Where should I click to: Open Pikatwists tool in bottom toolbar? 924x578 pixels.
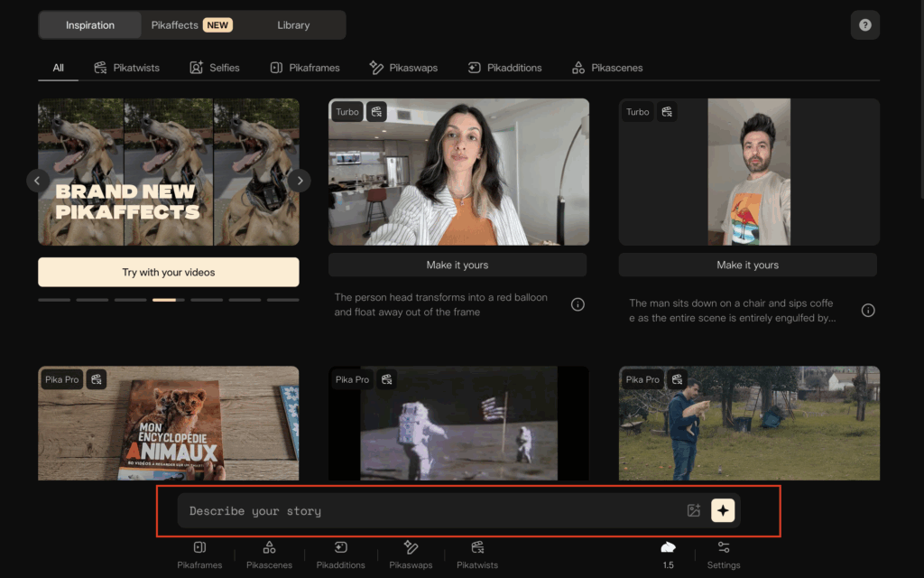point(477,555)
